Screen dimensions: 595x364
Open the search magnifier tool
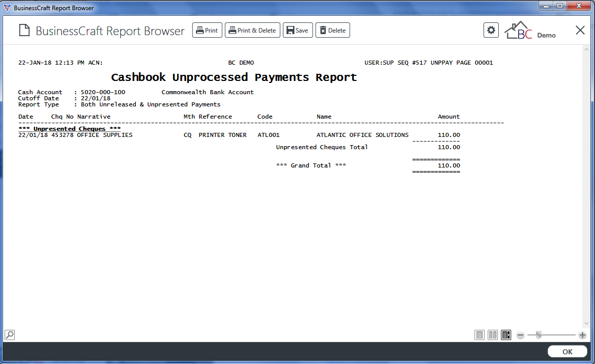point(10,335)
